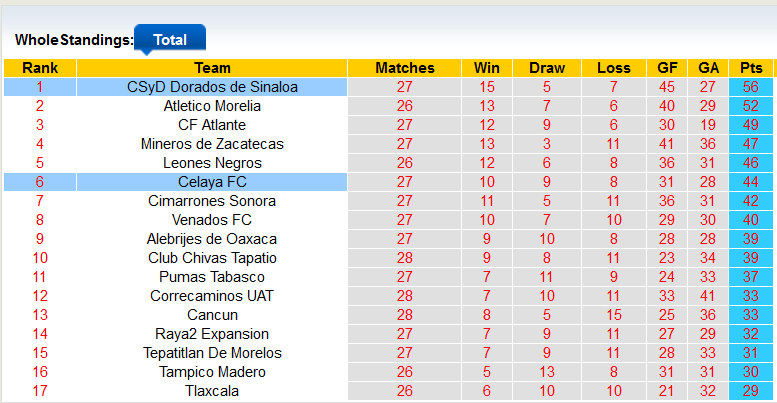
Task: Select Mineros de Zacatecas in standings
Action: coord(212,144)
